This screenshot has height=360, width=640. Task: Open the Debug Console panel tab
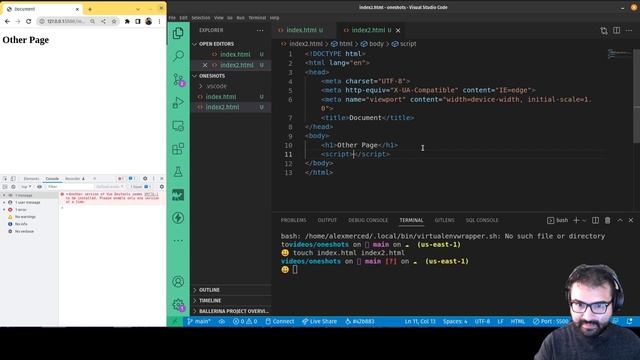(368, 220)
